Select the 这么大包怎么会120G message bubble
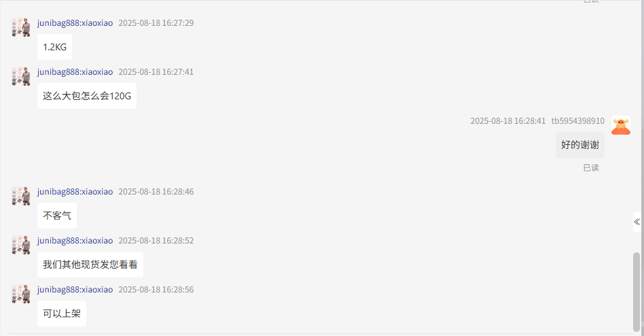The width and height of the screenshot is (644, 336). [x=87, y=96]
